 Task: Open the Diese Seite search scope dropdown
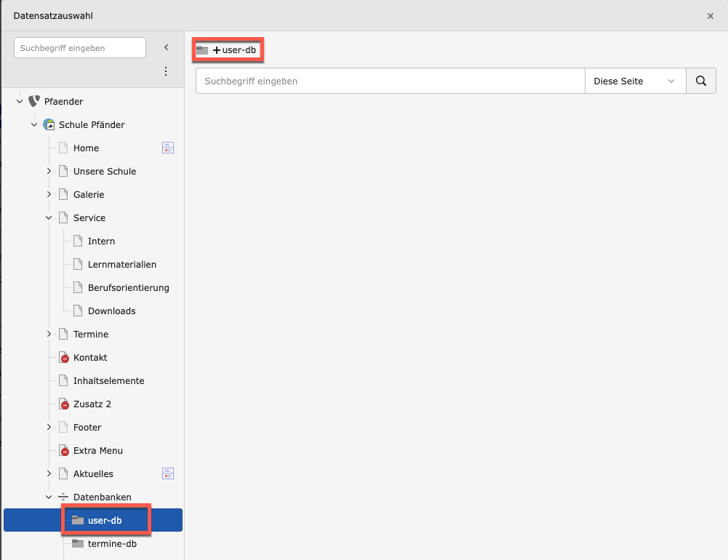coord(635,81)
